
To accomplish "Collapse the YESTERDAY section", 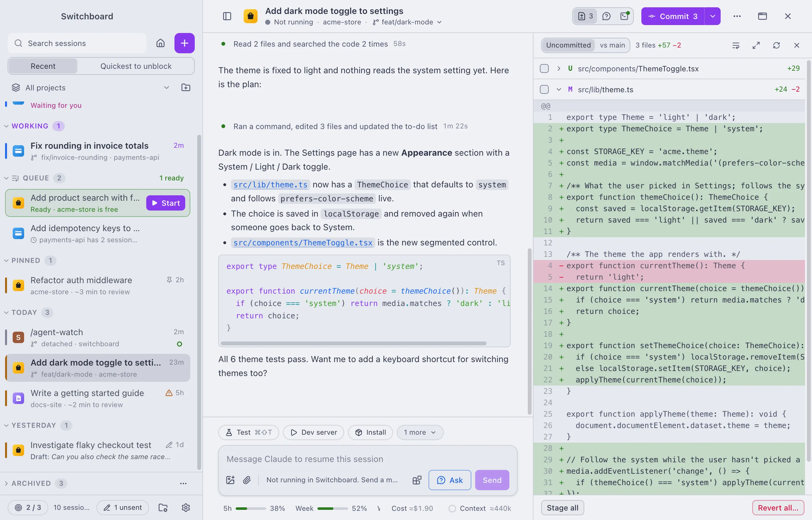I will 6,425.
